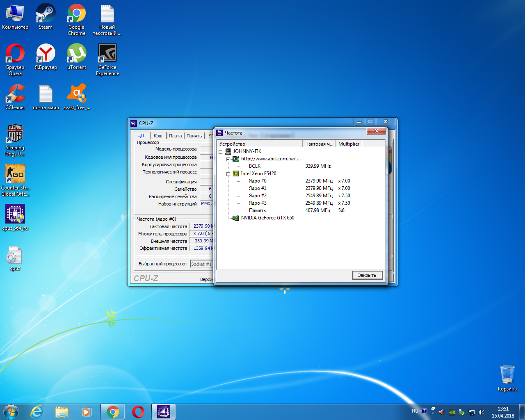Click the CPU-Z taskbar button
525x420 pixels.
[x=164, y=412]
